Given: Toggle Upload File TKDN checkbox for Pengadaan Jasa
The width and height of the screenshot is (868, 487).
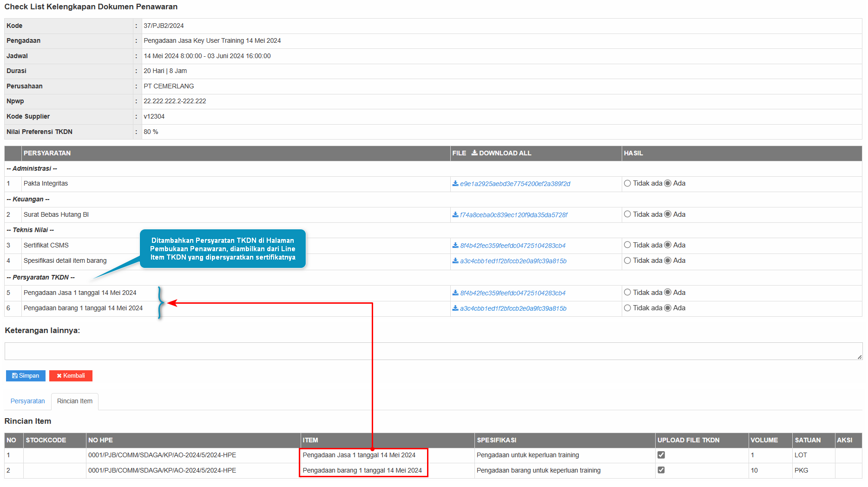Looking at the screenshot, I should 661,455.
